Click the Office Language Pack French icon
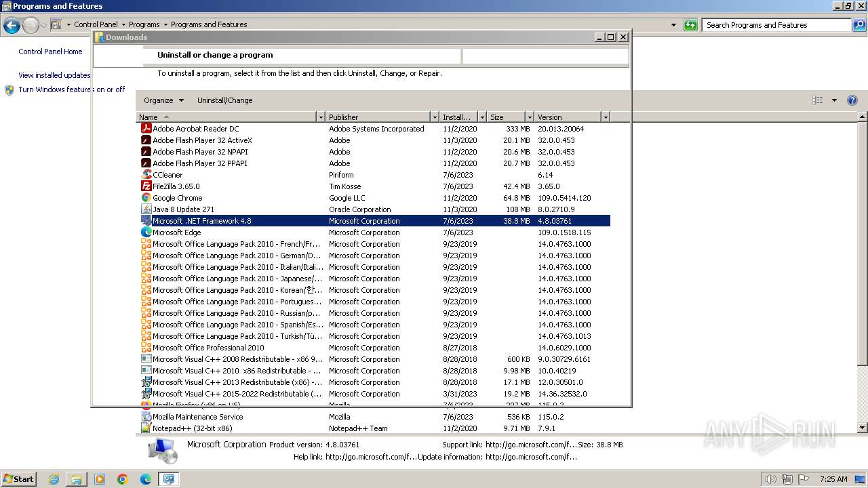 tap(146, 244)
